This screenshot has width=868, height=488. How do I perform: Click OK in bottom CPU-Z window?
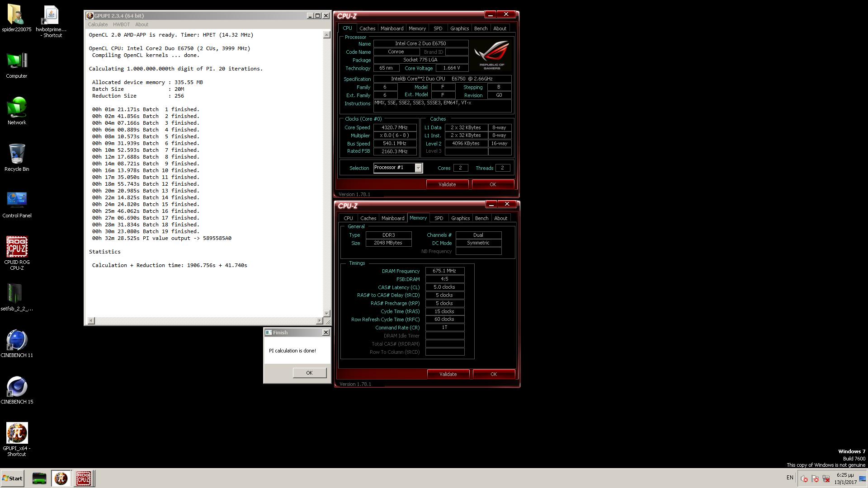point(494,374)
